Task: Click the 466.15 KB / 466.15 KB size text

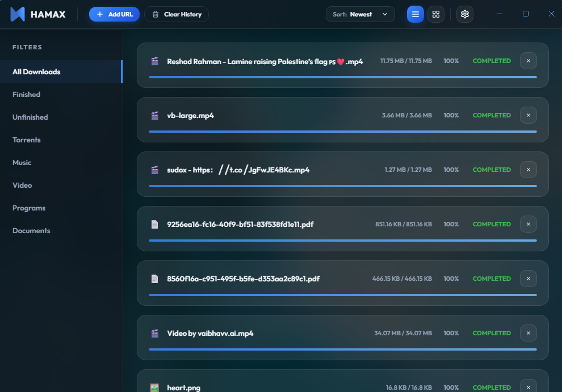Action: pos(402,279)
